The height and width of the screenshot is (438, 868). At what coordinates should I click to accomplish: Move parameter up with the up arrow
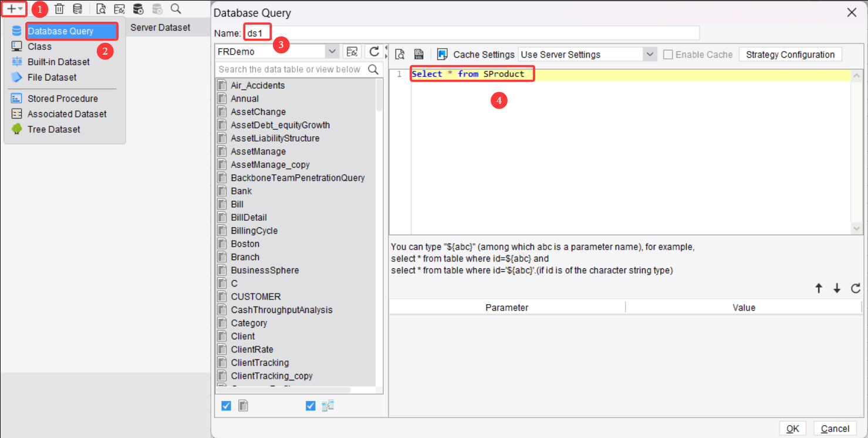pyautogui.click(x=819, y=288)
